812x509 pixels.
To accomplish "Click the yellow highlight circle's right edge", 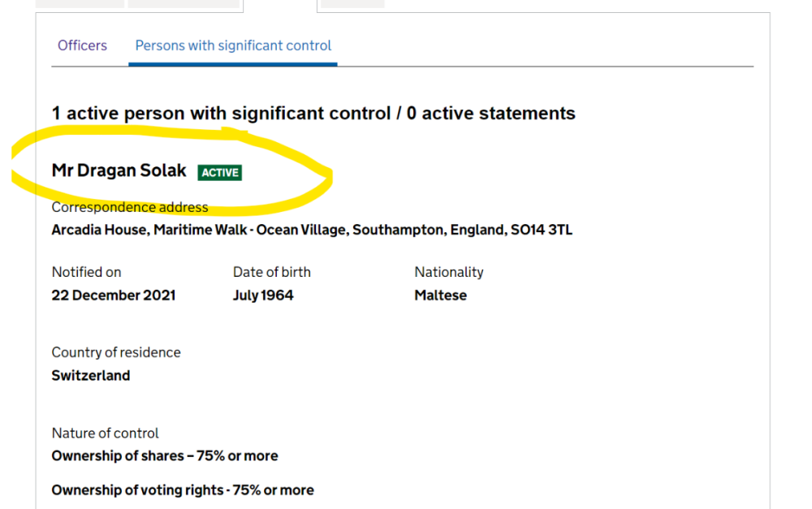I will (329, 173).
